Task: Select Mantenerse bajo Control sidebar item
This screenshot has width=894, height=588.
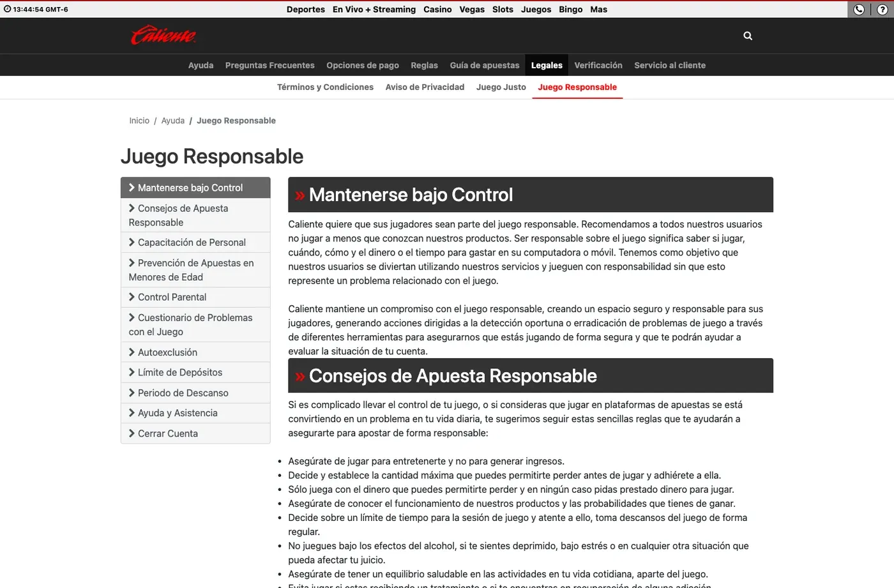Action: [x=195, y=188]
